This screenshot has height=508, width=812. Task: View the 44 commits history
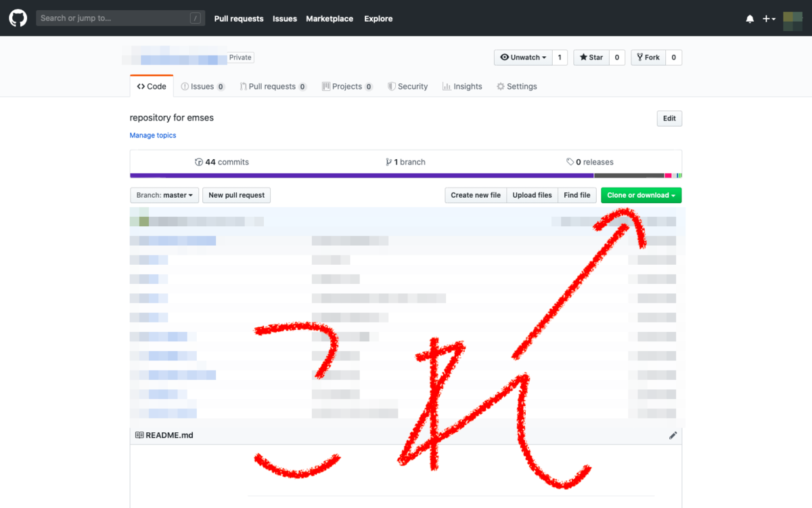pyautogui.click(x=222, y=162)
